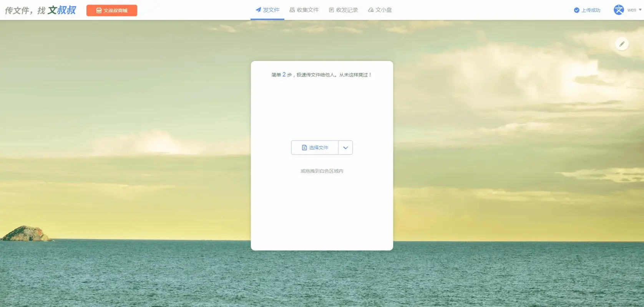Click the cloud icon beside 文小盘
Screen dimensions: 644x307
pyautogui.click(x=370, y=10)
